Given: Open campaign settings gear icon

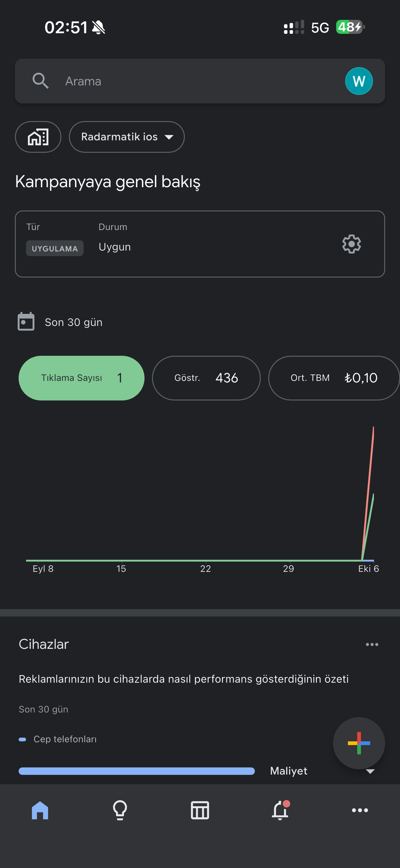Looking at the screenshot, I should pos(352,244).
